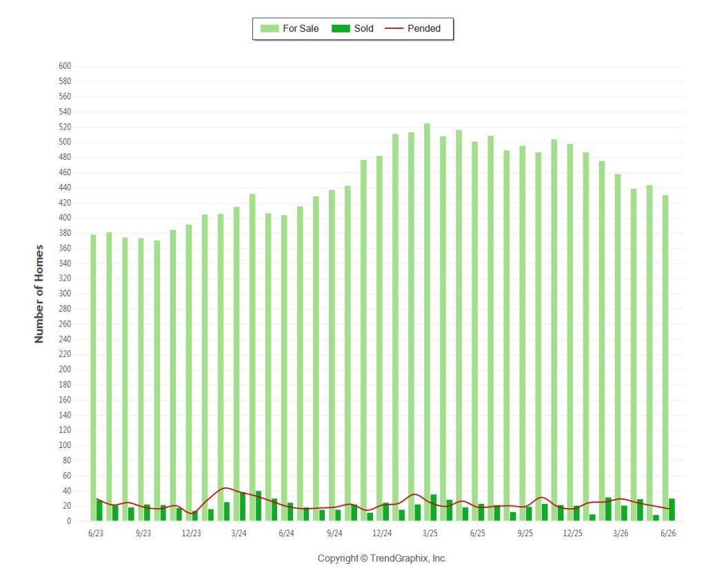Select the For Sale bar for 12/24
The width and height of the screenshot is (706, 588).
point(379,338)
